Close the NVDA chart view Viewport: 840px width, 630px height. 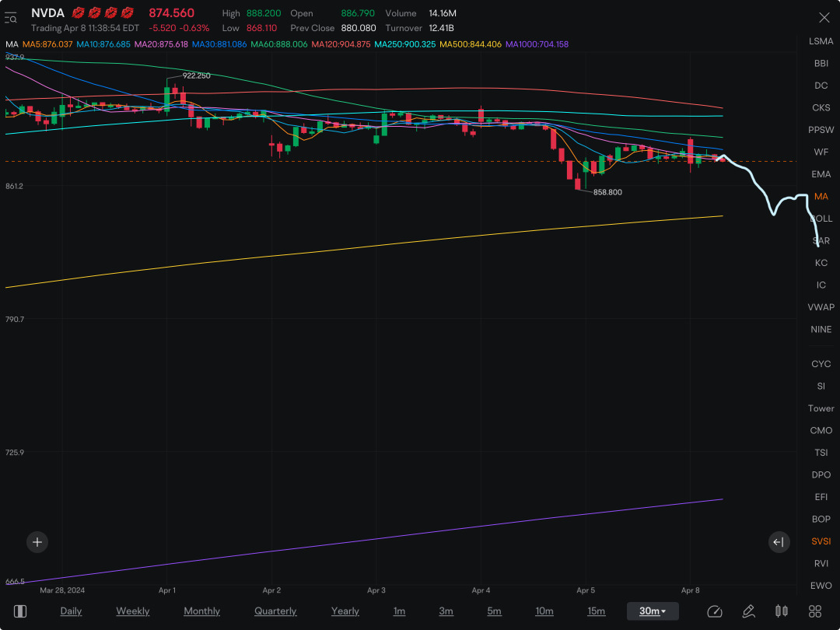coord(824,18)
